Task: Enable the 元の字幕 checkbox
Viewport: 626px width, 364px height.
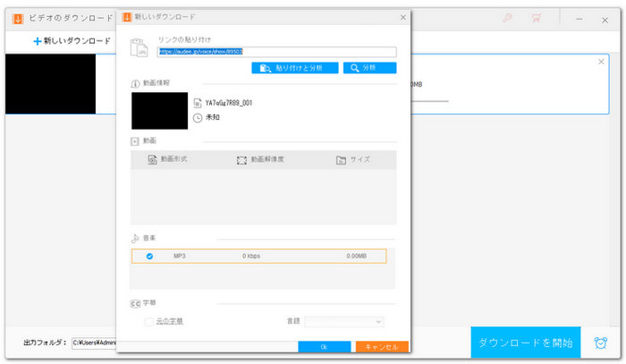Action: click(149, 322)
